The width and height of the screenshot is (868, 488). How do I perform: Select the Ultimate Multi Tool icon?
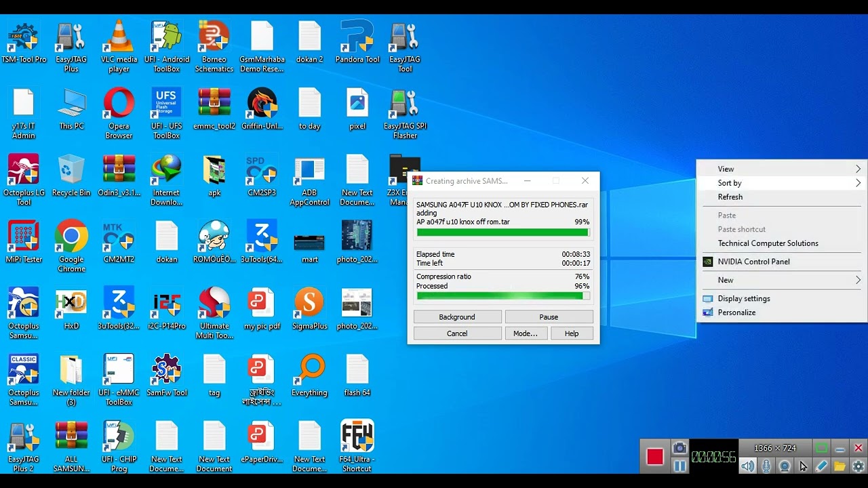point(214,313)
